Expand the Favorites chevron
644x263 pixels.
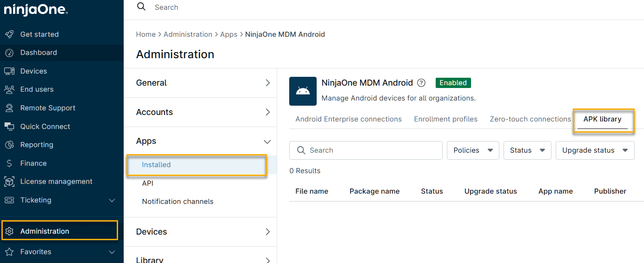(x=112, y=252)
